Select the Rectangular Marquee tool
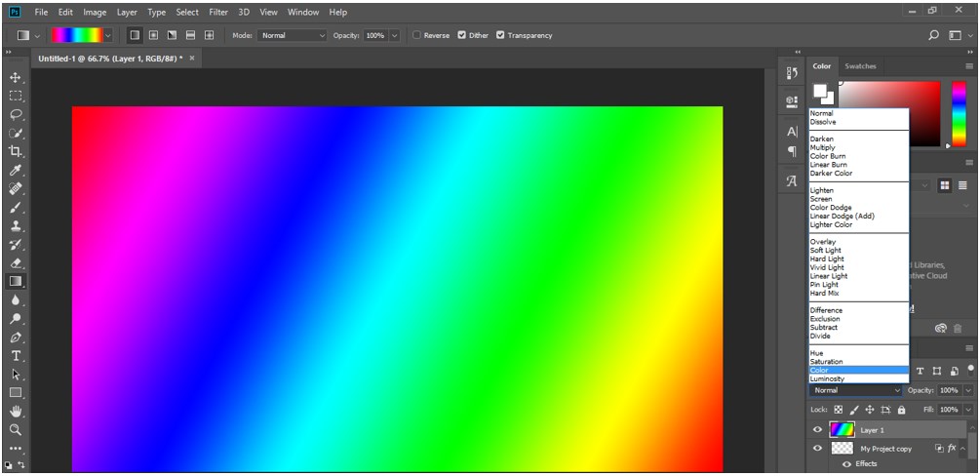The height and width of the screenshot is (476, 980). pyautogui.click(x=16, y=96)
